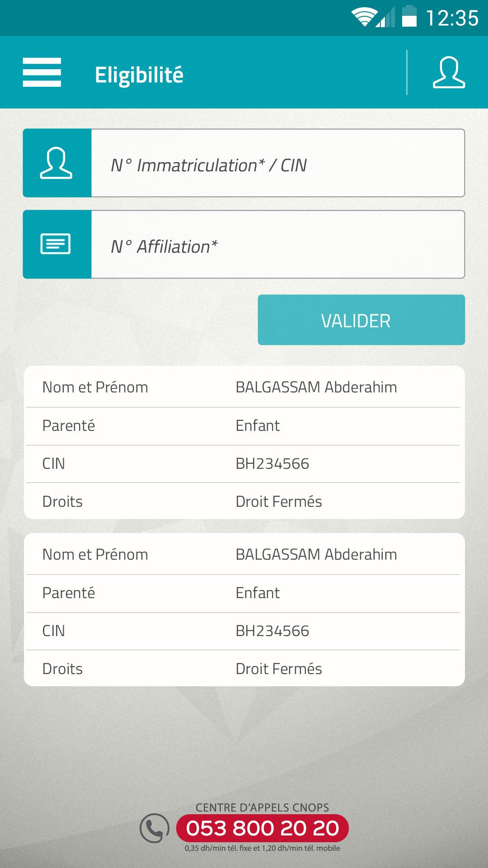Open the user profile icon in header
The height and width of the screenshot is (868, 488).
[x=449, y=72]
